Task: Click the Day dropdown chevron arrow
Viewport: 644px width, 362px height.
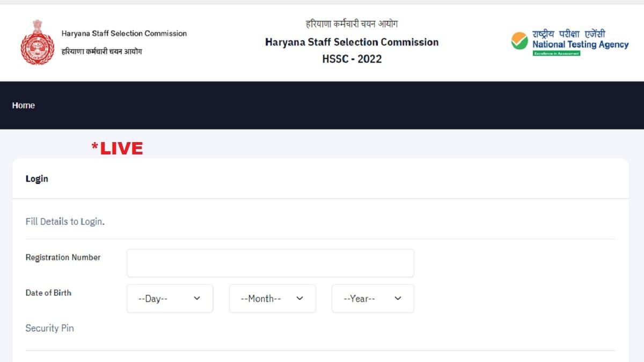Action: (196, 298)
